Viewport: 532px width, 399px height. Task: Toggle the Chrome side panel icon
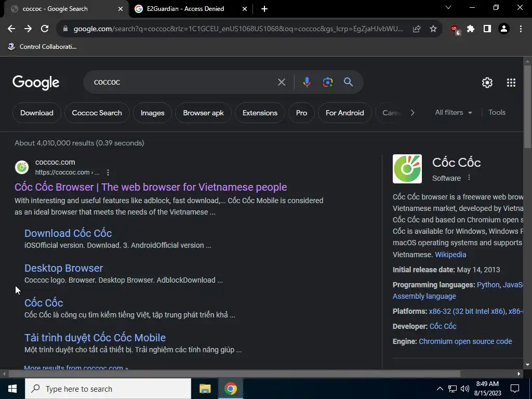coord(487,29)
